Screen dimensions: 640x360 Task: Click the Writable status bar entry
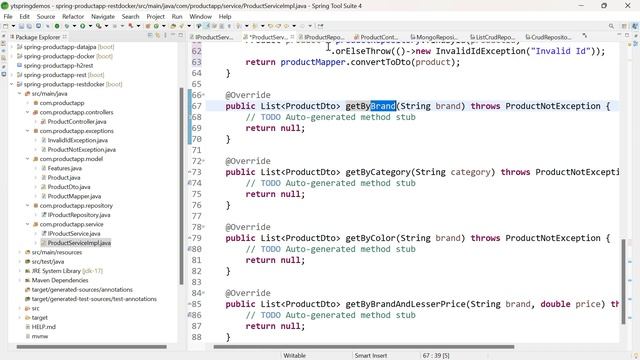[x=294, y=356]
